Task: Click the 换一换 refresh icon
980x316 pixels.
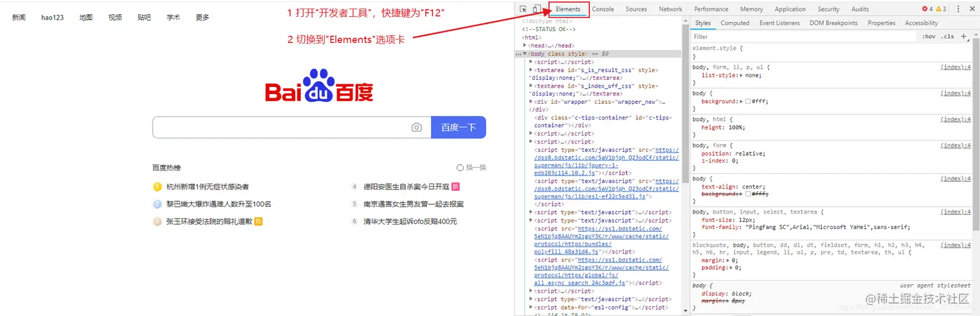Action: pos(460,167)
